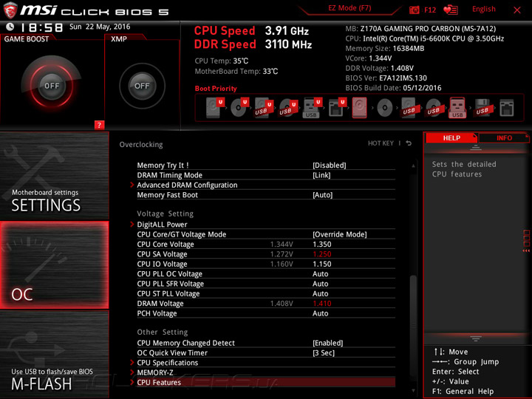Open the favorites heart icon
The height and width of the screenshot is (399, 532).
click(451, 10)
